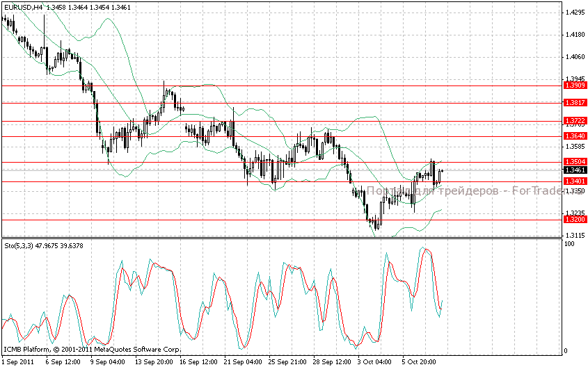
Task: Select the 1.3909 red price level label
Action: tap(575, 85)
